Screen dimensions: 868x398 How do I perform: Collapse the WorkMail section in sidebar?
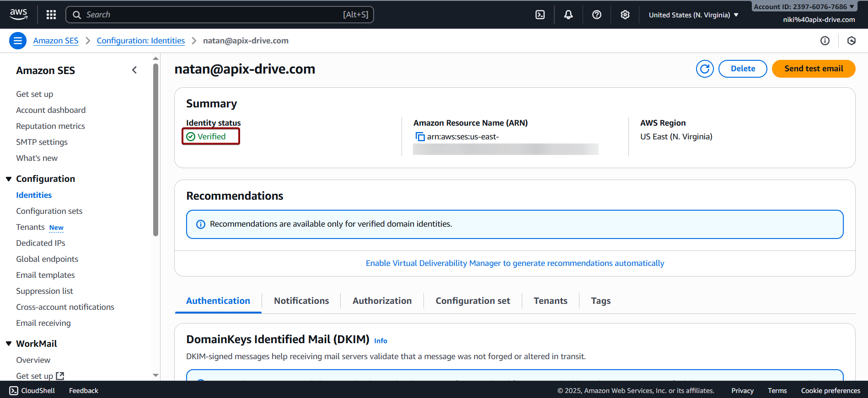(x=9, y=344)
